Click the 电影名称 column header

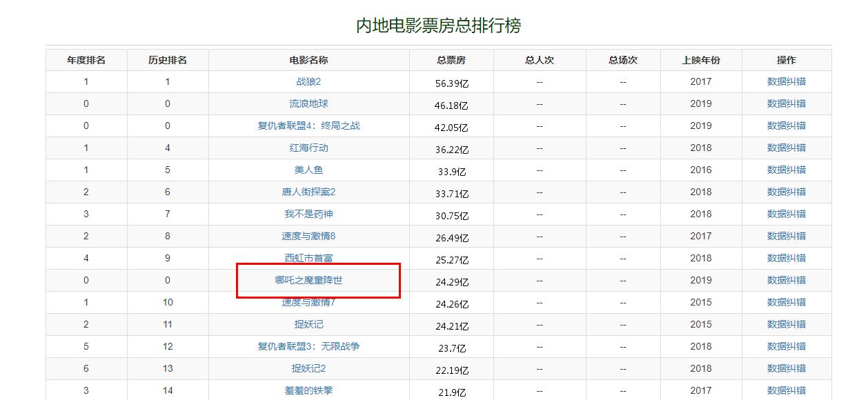click(308, 60)
